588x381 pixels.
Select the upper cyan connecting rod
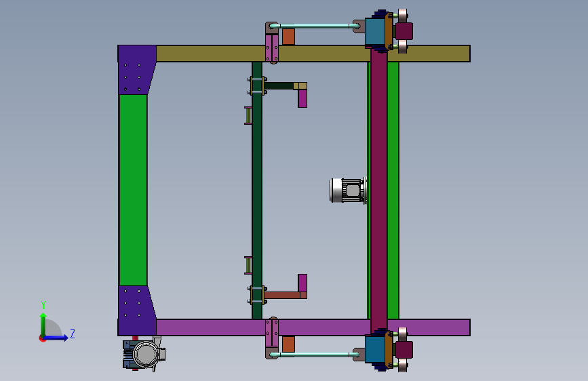click(314, 26)
